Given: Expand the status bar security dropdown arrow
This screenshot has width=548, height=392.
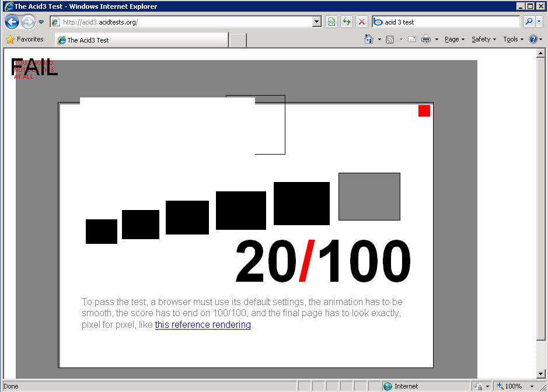Looking at the screenshot, I should click(x=487, y=386).
